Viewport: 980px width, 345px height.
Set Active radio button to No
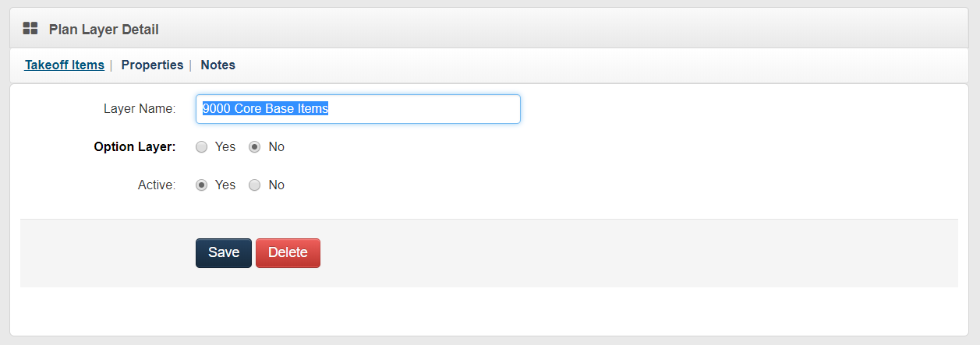pos(254,185)
